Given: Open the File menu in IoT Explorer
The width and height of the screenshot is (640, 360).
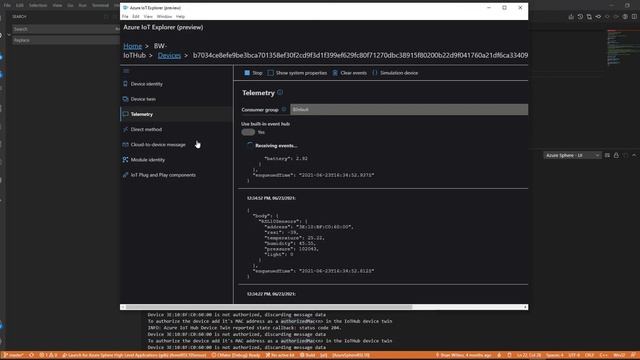Looking at the screenshot, I should 125,16.
